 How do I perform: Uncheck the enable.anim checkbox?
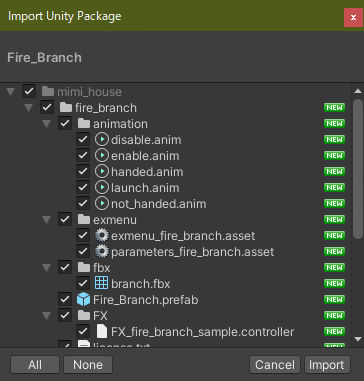coord(83,156)
